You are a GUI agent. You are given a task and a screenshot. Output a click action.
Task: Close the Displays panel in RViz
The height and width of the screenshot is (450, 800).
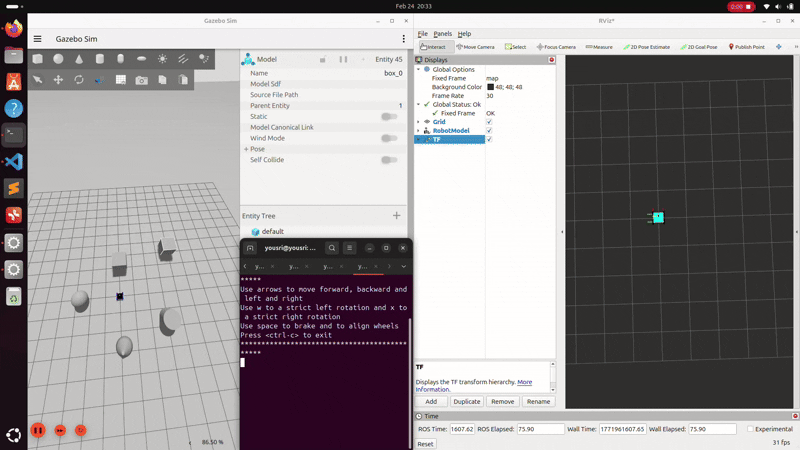(552, 60)
